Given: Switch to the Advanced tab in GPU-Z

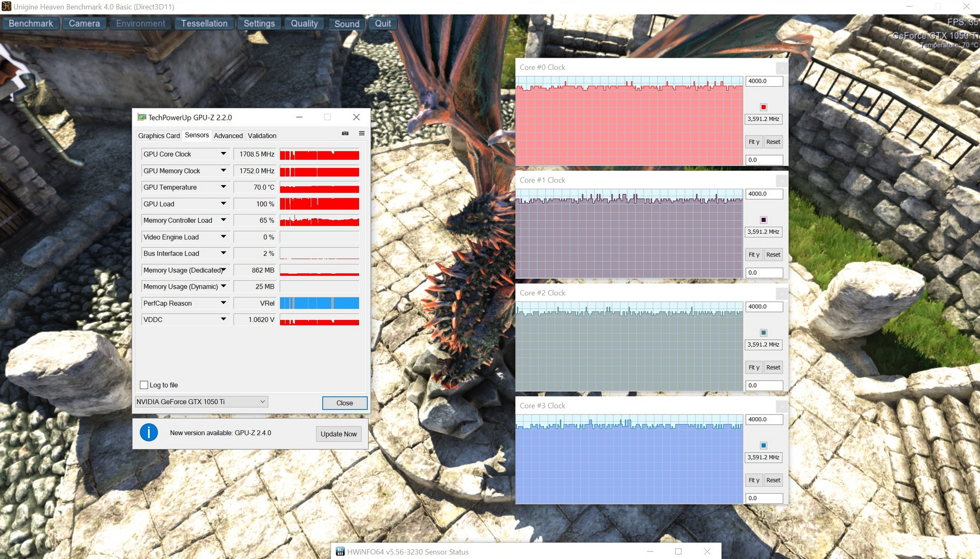Looking at the screenshot, I should (x=228, y=136).
